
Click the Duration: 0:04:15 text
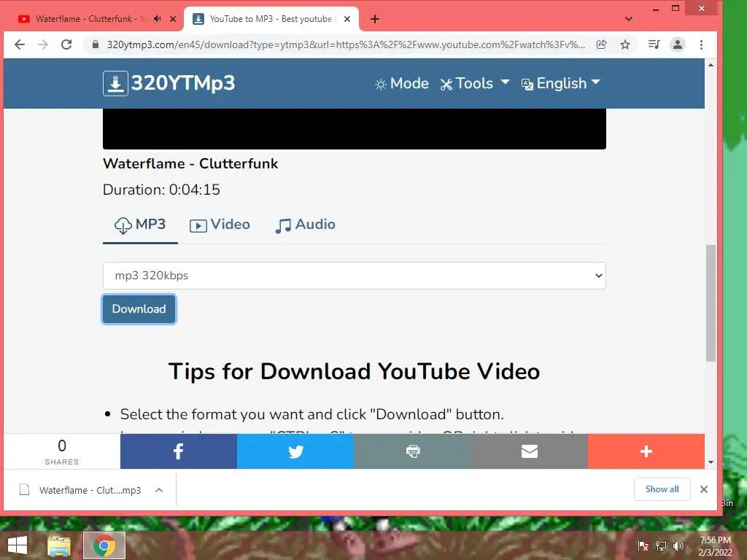coord(161,190)
